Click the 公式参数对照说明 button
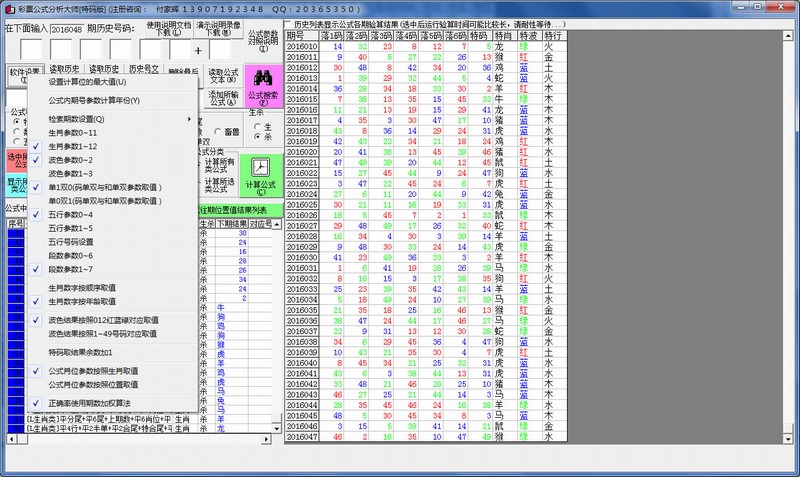The image size is (800, 477). coord(262,40)
